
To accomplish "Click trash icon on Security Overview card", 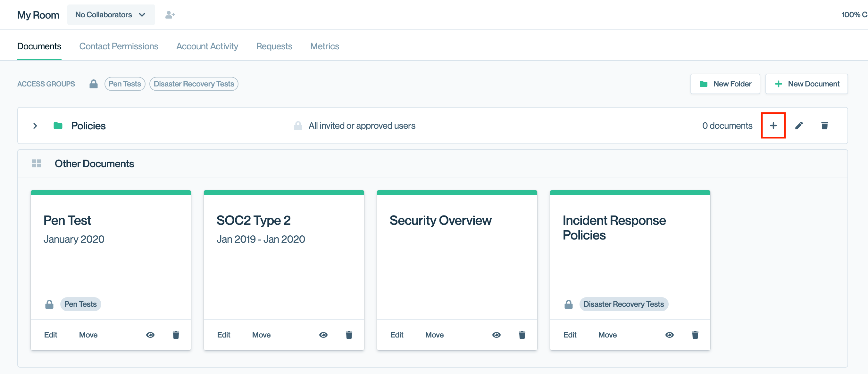I will (x=522, y=335).
